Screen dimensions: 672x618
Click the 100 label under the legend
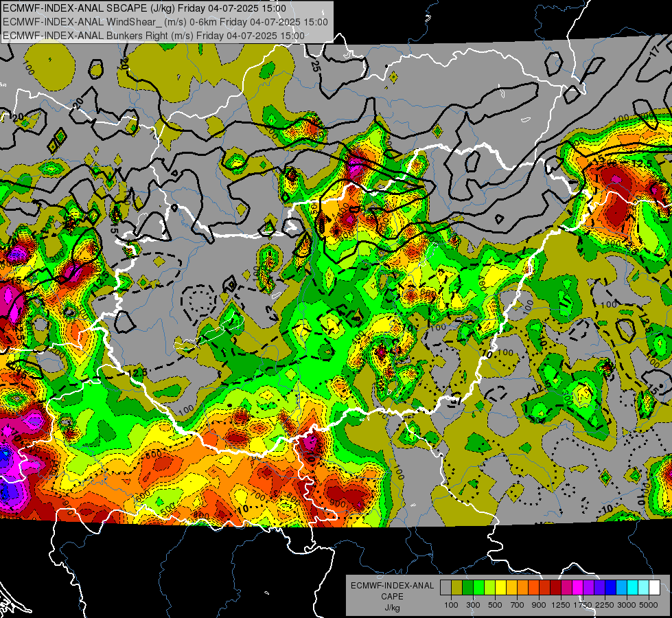coord(451,605)
